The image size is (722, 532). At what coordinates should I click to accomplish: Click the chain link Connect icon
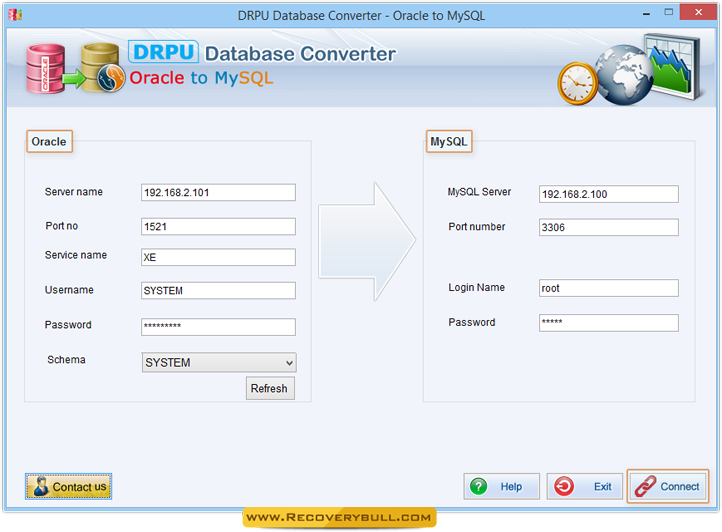click(x=645, y=486)
